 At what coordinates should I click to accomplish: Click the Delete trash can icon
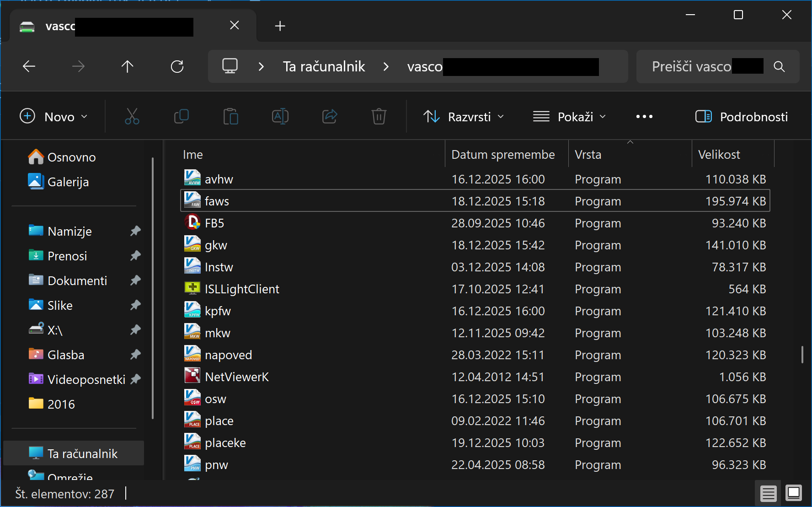pyautogui.click(x=379, y=117)
